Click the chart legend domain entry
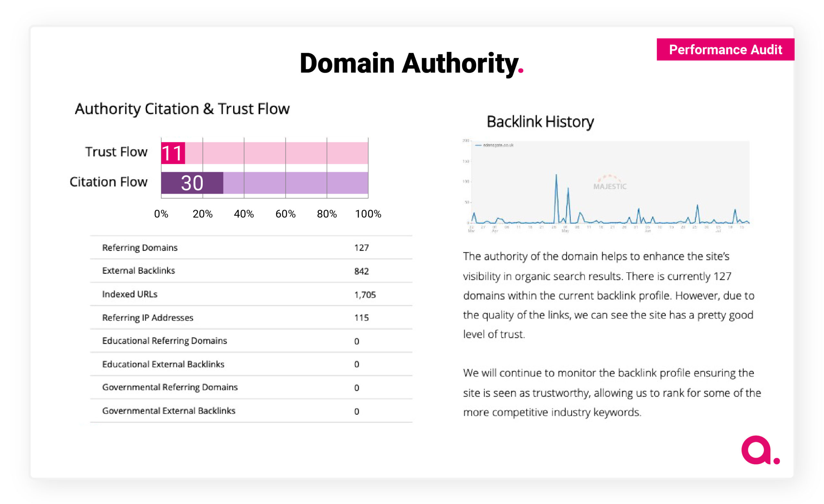 [494, 145]
